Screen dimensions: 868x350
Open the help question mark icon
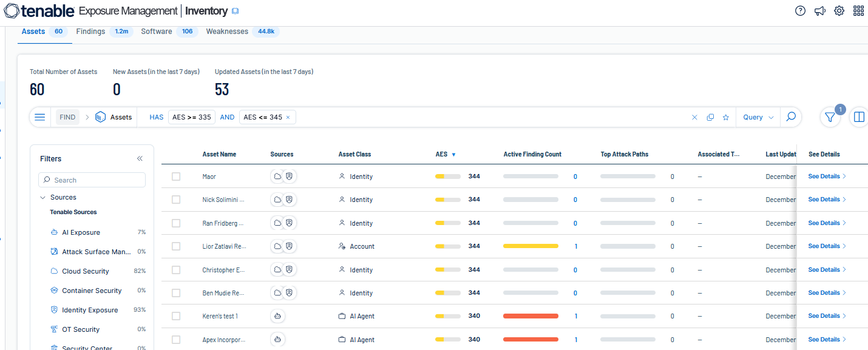(x=800, y=11)
